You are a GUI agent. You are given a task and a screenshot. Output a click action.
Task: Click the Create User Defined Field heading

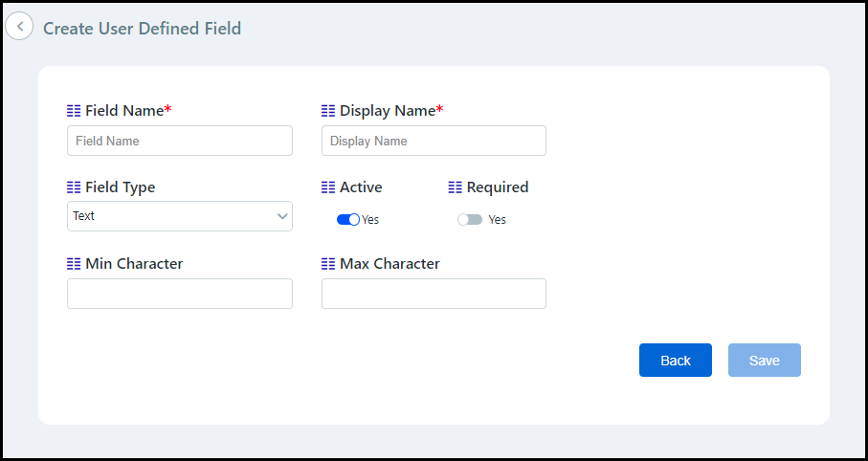(142, 29)
